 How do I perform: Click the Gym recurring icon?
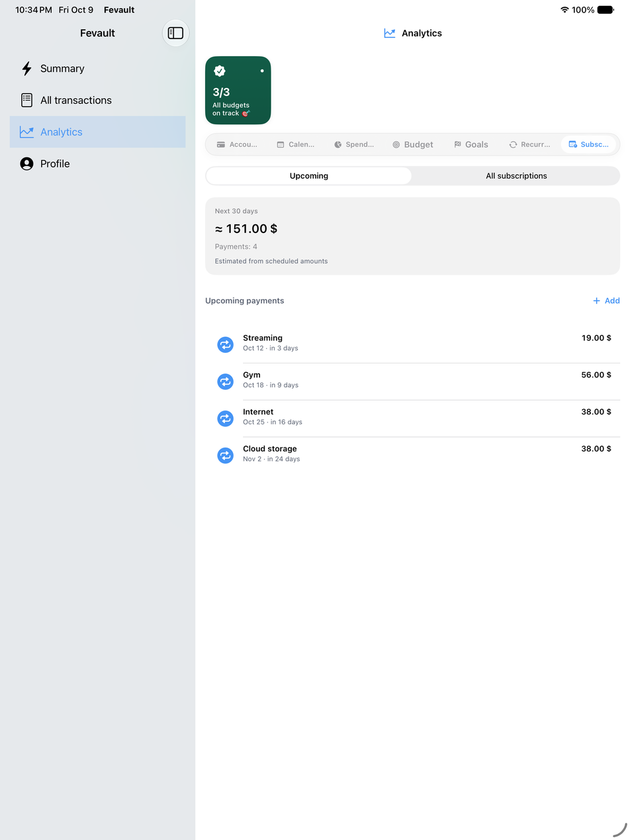[226, 381]
